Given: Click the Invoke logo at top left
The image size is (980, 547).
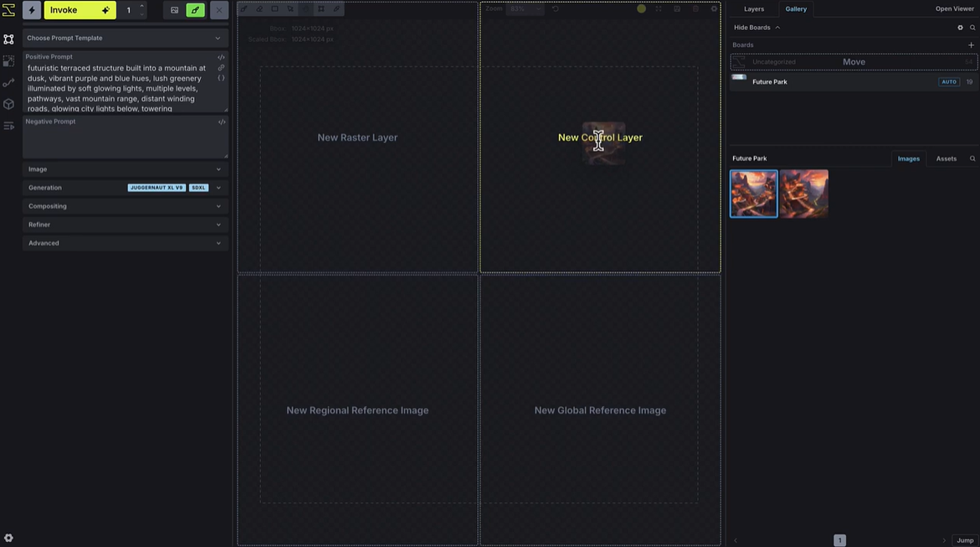Looking at the screenshot, I should coord(8,9).
